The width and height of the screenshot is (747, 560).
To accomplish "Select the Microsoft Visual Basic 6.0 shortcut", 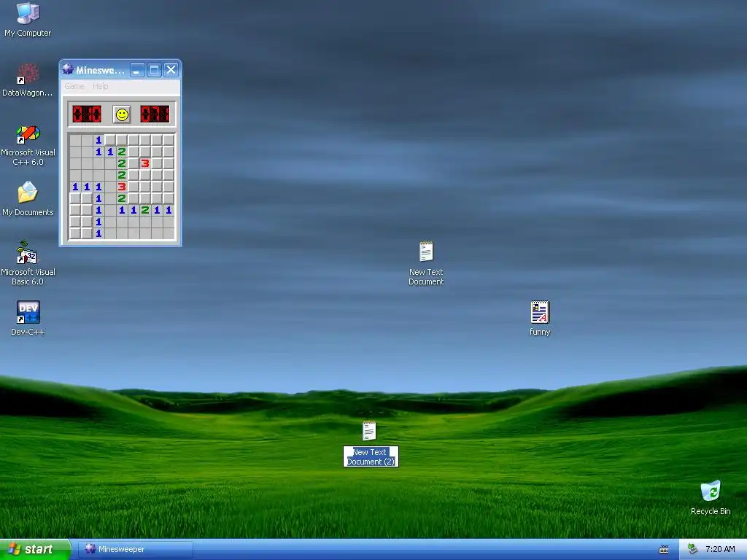I will (28, 263).
